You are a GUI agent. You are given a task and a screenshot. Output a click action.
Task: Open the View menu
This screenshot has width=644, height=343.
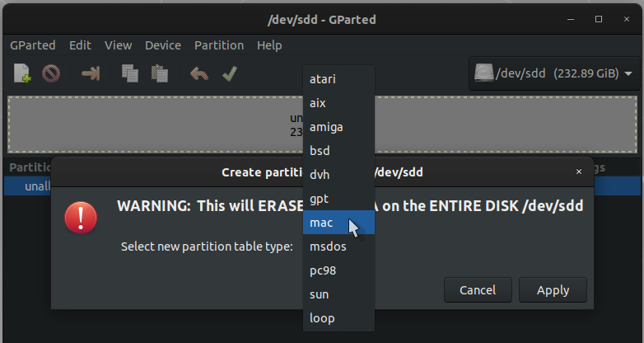coord(118,45)
